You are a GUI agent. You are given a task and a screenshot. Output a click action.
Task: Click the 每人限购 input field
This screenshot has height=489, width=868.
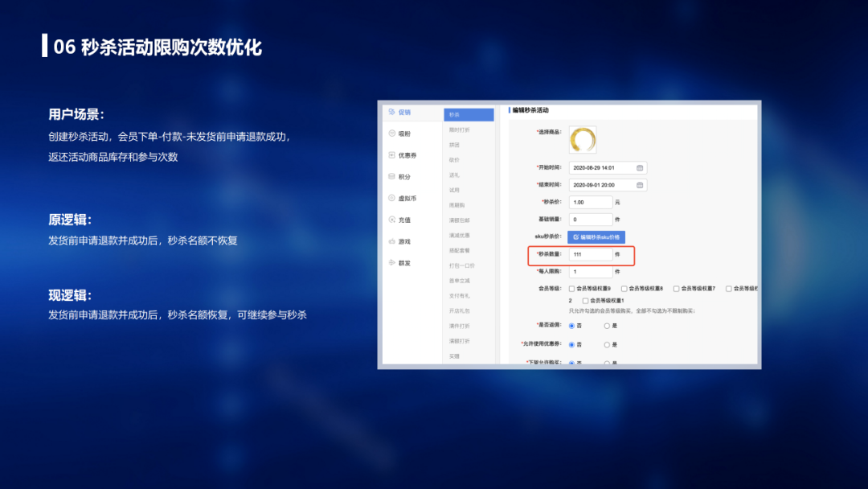pos(590,272)
